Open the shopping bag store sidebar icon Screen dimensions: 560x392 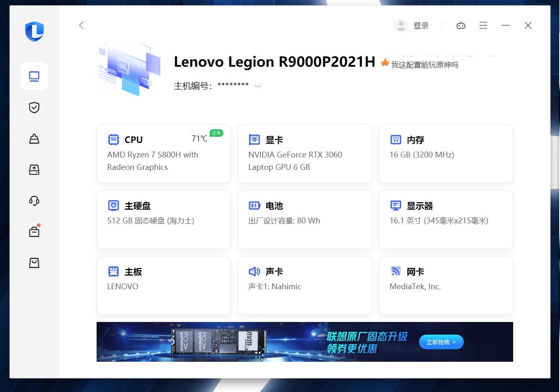(x=34, y=263)
